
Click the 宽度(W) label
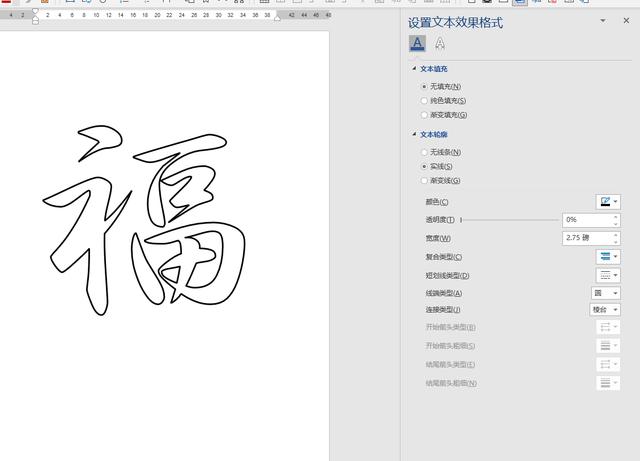(x=438, y=238)
